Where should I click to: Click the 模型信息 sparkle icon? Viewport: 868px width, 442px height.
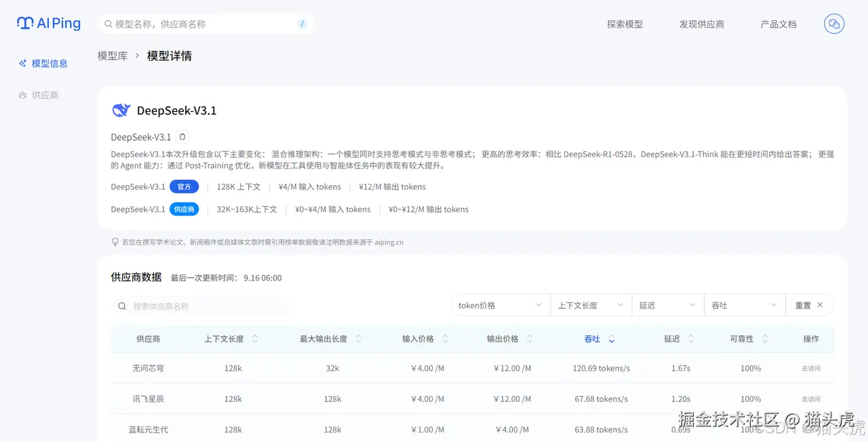pos(22,64)
